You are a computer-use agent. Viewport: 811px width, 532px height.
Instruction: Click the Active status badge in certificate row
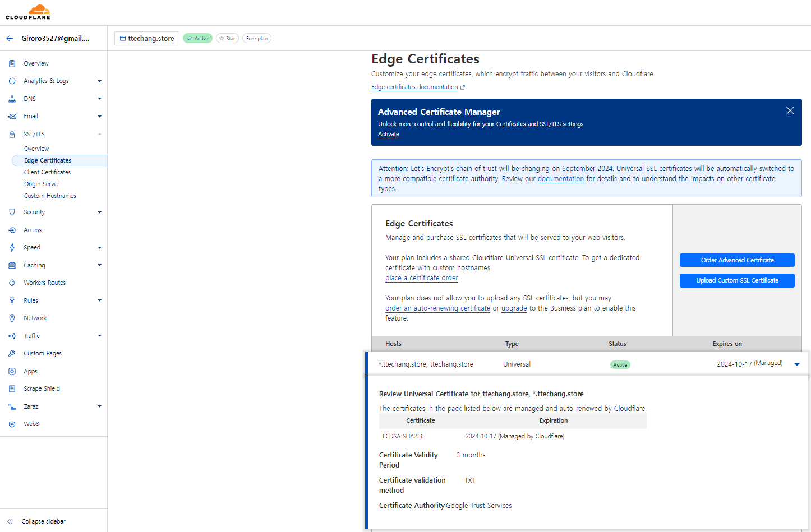pyautogui.click(x=620, y=365)
